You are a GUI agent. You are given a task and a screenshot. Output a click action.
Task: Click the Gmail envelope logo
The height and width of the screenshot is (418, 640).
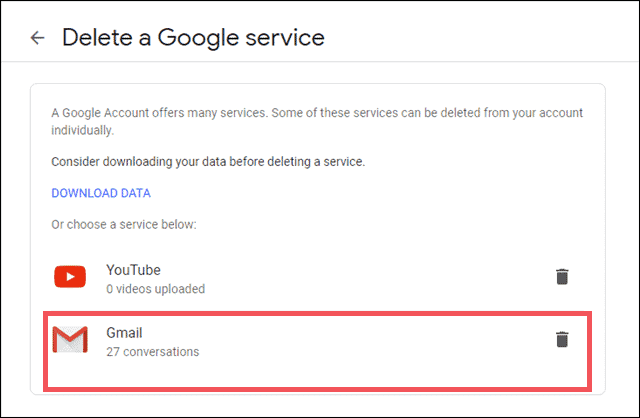(x=70, y=340)
